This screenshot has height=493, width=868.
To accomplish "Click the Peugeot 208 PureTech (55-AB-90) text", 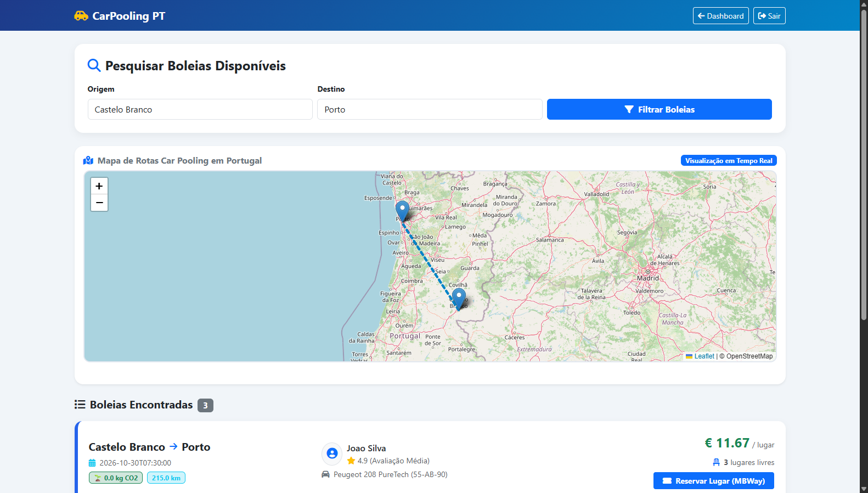I will coord(391,474).
